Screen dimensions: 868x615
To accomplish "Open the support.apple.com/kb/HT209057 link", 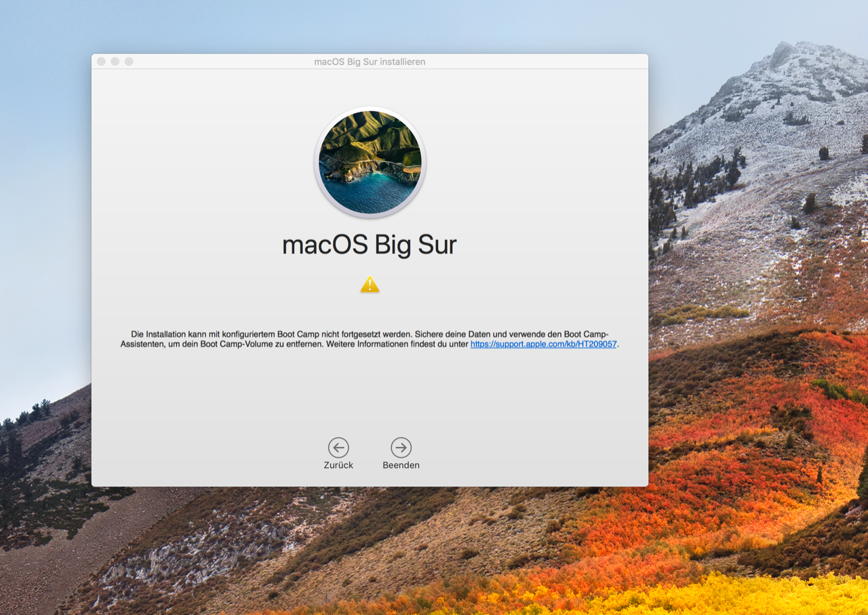I will pos(544,344).
